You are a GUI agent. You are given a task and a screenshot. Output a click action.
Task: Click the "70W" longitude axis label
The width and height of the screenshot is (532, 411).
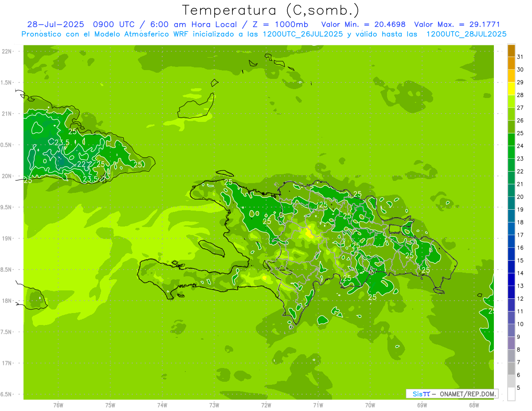tap(370, 405)
